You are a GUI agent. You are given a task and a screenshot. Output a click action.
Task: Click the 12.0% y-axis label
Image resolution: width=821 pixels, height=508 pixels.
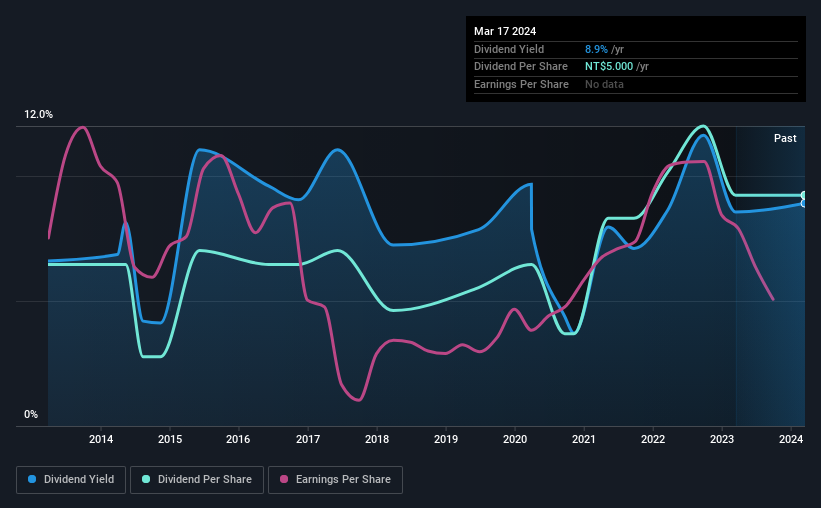[x=38, y=115]
